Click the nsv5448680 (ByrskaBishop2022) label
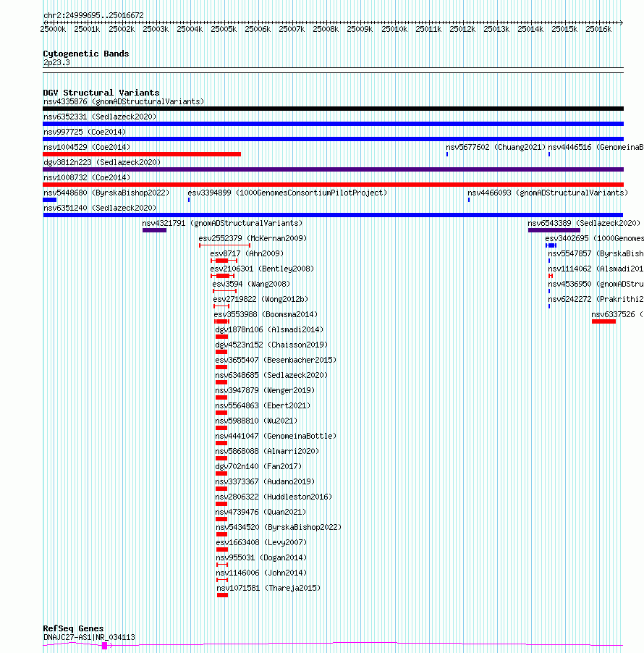 click(x=106, y=193)
